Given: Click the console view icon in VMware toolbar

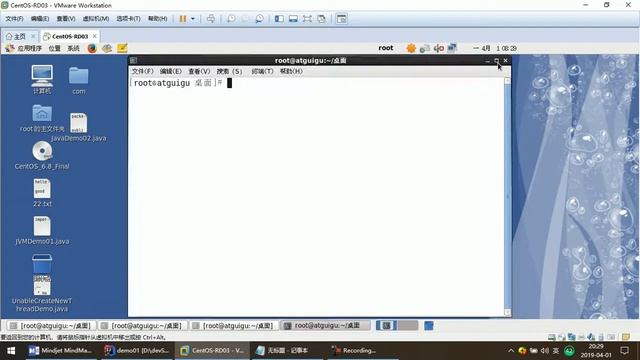Looking at the screenshot, I should 342,19.
